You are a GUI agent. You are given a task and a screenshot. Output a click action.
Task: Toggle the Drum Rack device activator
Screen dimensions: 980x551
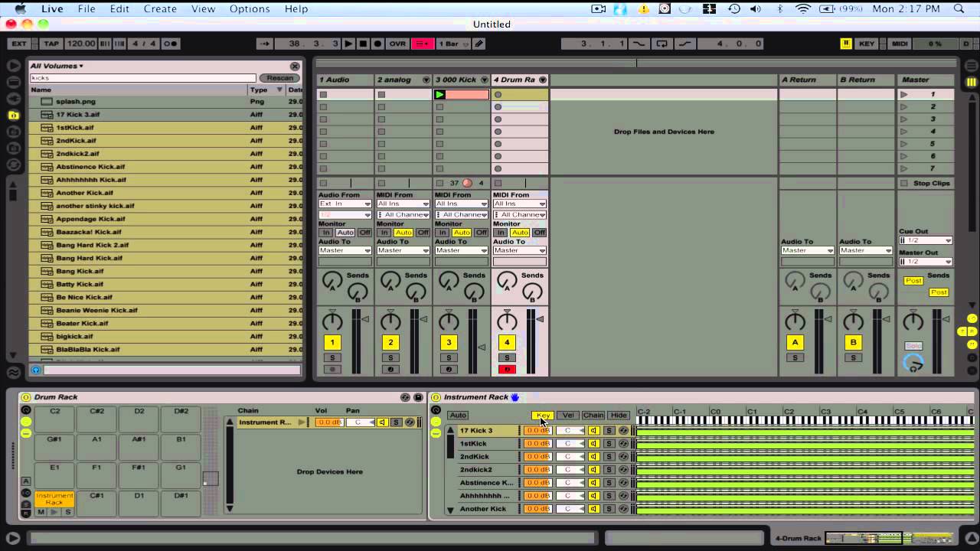tap(26, 397)
